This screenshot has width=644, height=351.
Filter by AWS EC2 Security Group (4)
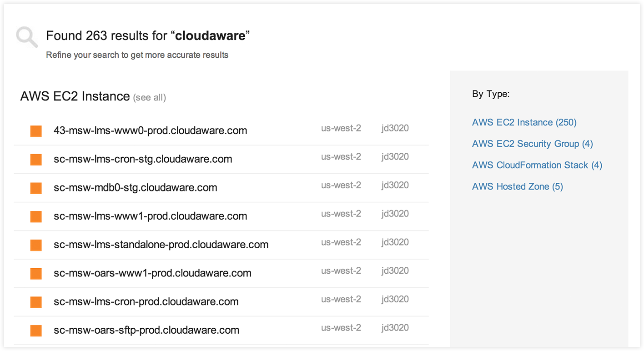[532, 144]
